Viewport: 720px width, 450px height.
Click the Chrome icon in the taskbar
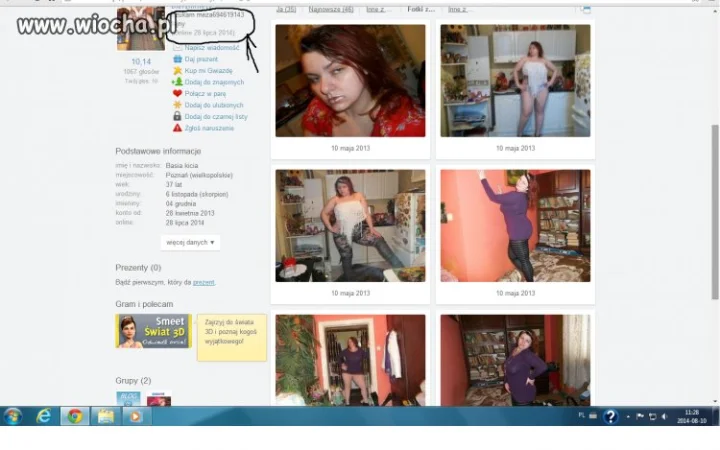pos(74,416)
